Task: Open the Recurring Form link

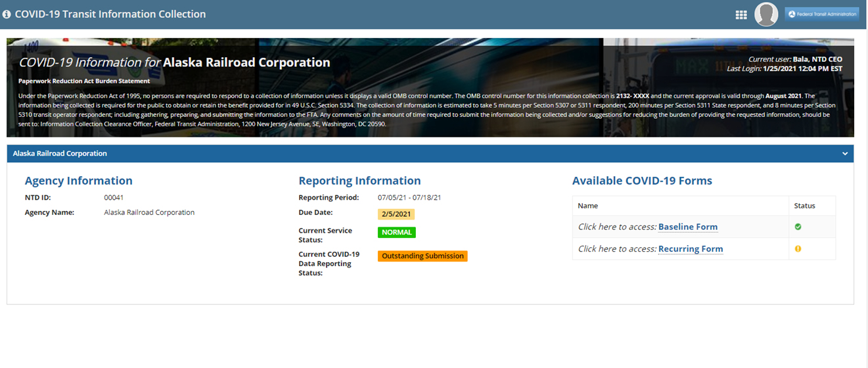Action: [691, 249]
